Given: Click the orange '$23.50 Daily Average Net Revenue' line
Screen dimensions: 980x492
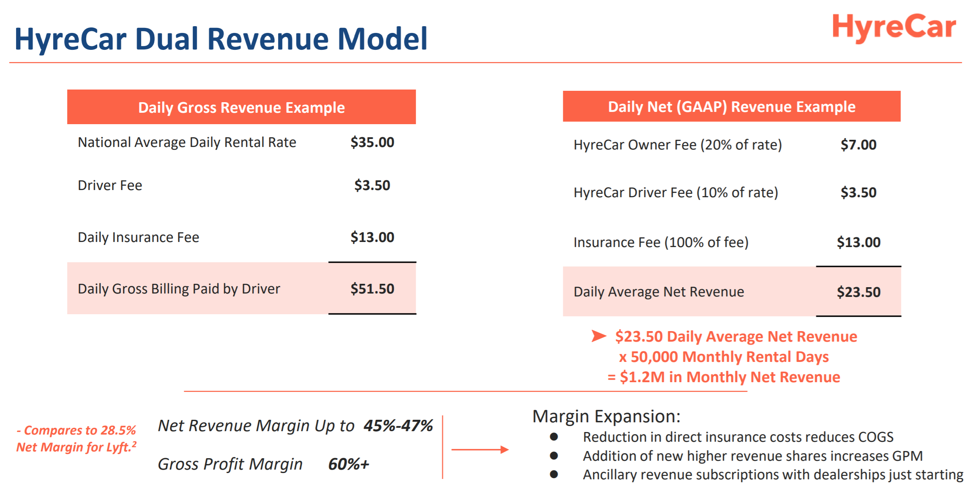Looking at the screenshot, I should point(736,337).
